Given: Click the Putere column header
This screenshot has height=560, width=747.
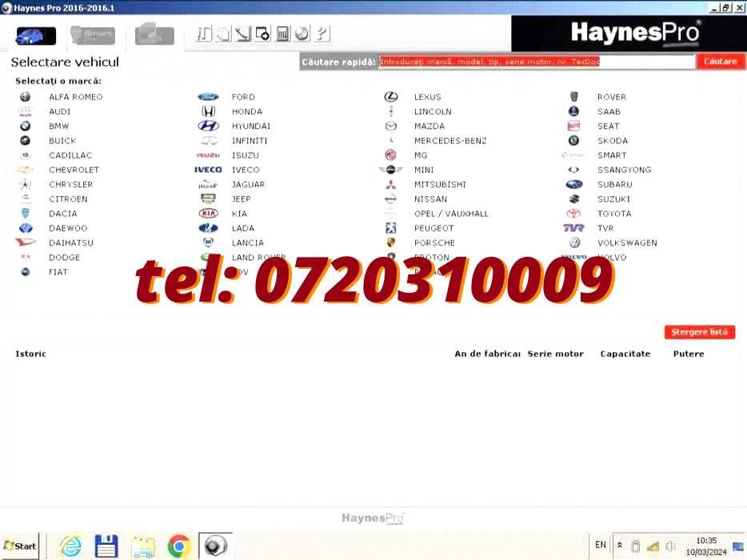Looking at the screenshot, I should click(689, 354).
